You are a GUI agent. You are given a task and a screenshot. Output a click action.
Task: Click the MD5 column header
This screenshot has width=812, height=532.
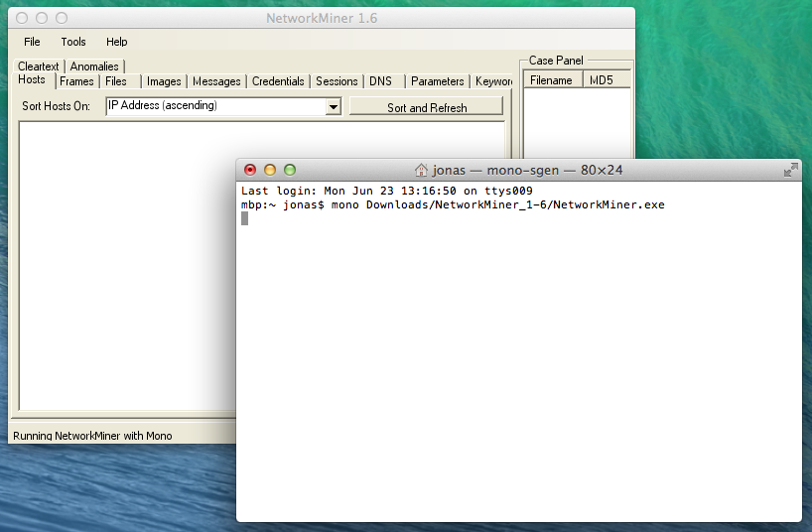click(x=601, y=80)
